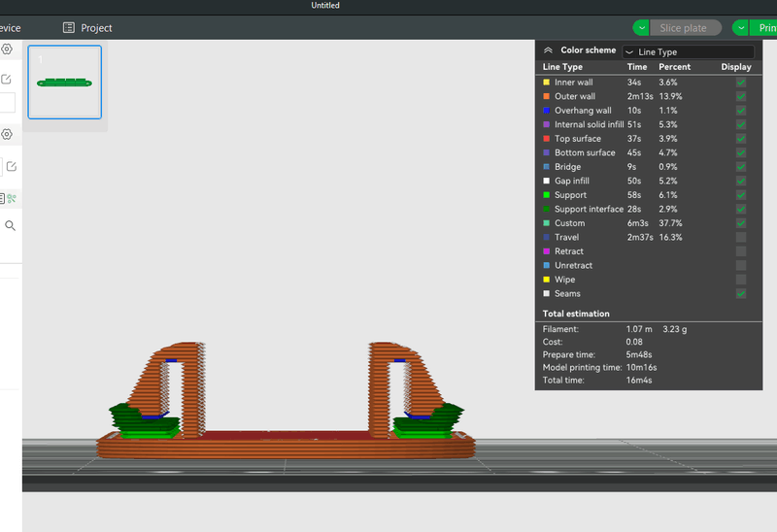Open filament settings gear icon
Screen dimensions: 777x532
7,134
